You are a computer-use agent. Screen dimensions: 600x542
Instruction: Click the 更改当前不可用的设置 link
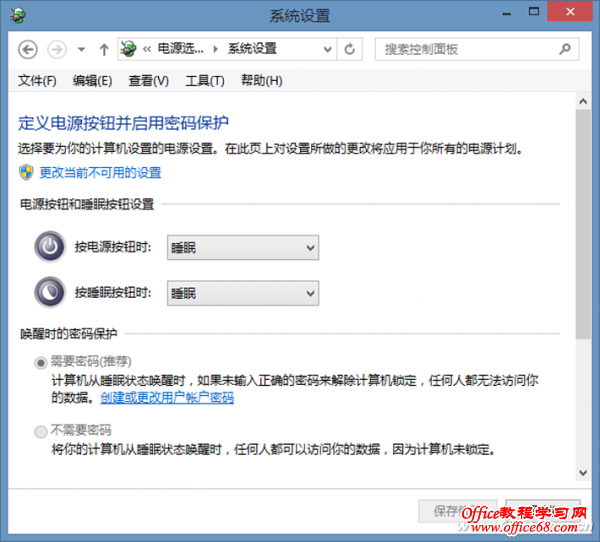pos(100,173)
